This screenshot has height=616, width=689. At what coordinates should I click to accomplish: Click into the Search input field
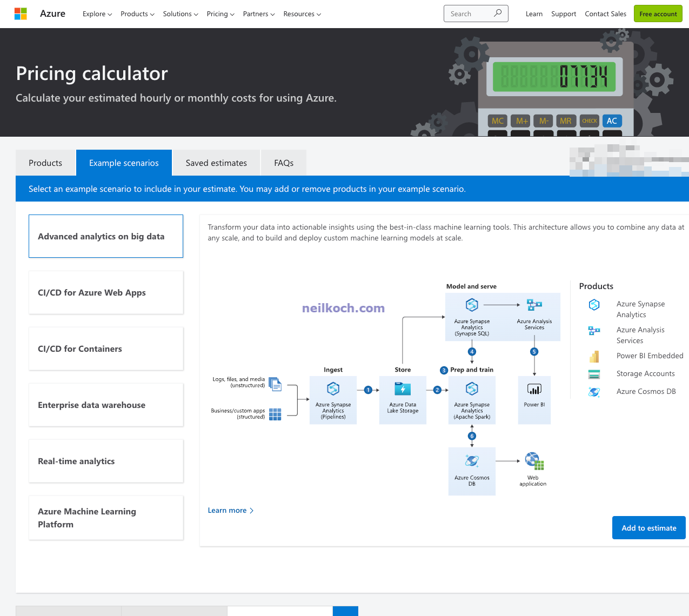[476, 14]
